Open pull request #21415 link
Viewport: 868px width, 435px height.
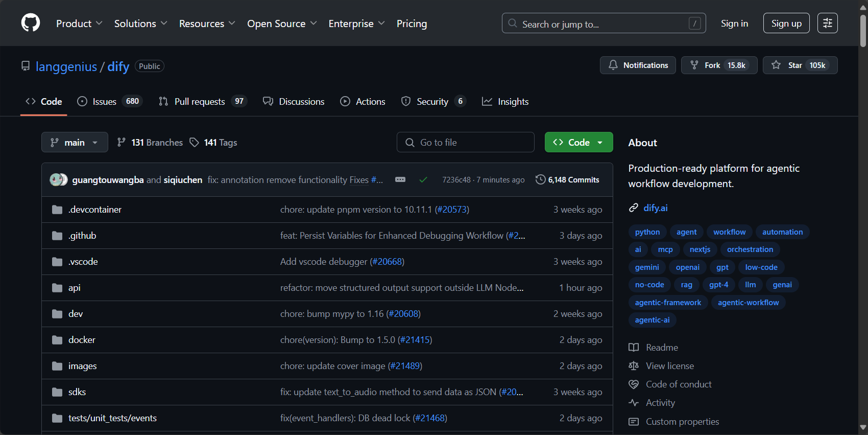pos(415,340)
